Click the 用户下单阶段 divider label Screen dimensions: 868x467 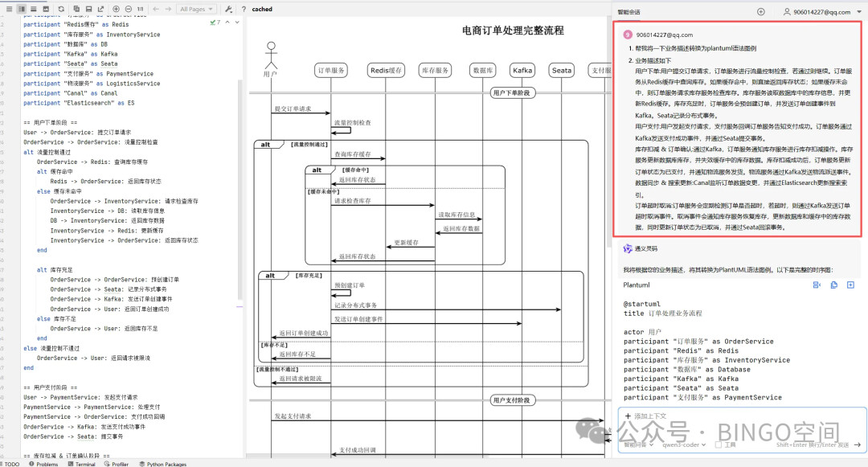tap(513, 93)
